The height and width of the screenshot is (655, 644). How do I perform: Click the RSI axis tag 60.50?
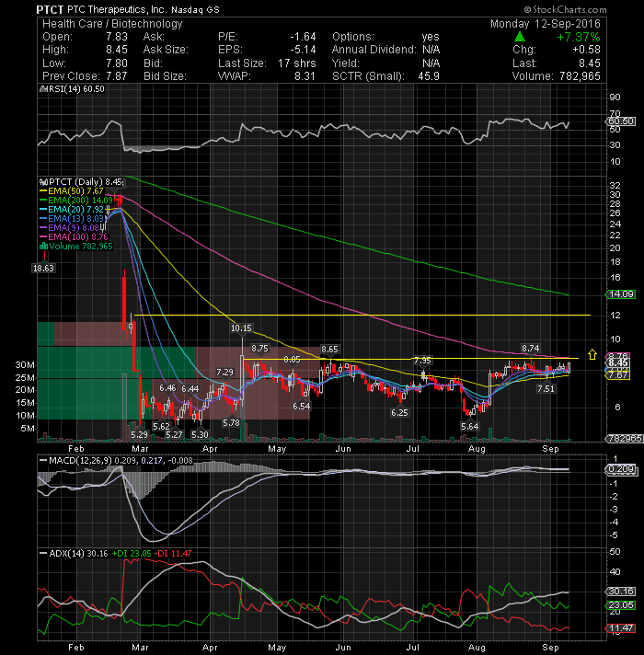click(x=621, y=121)
